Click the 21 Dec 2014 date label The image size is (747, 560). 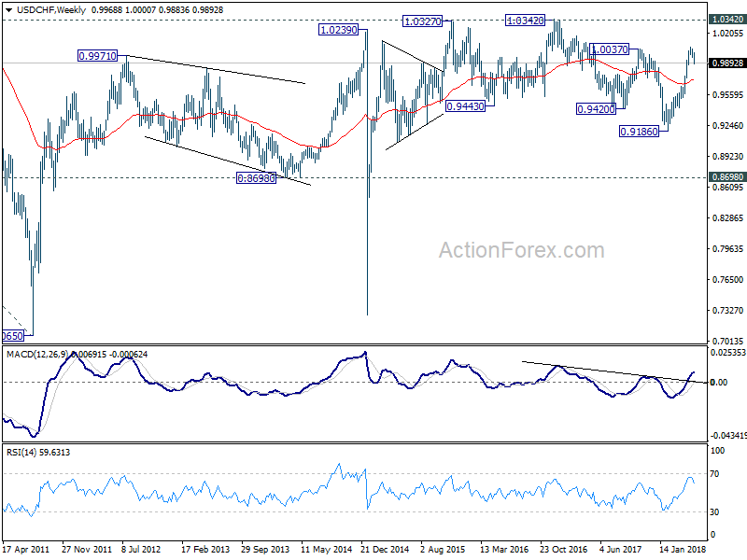[385, 550]
